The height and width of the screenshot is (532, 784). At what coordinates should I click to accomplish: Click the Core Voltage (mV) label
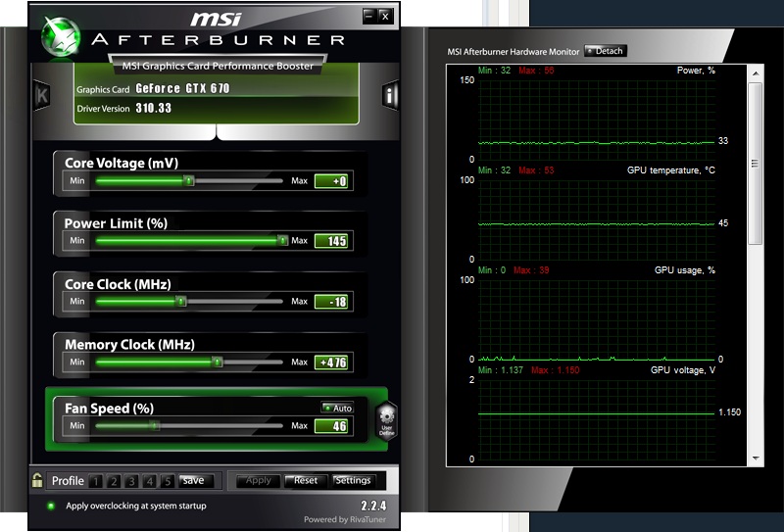pyautogui.click(x=122, y=163)
